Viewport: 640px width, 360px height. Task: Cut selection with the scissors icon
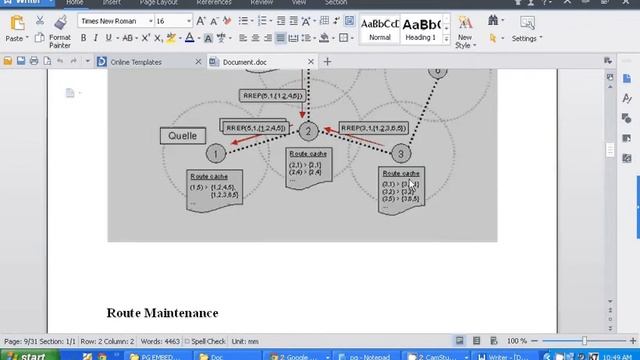(40, 21)
